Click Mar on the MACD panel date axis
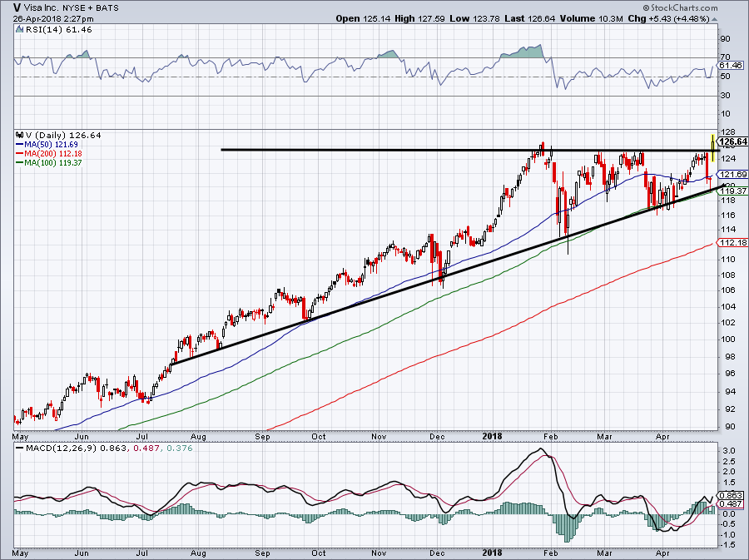This screenshot has width=749, height=560. click(605, 553)
